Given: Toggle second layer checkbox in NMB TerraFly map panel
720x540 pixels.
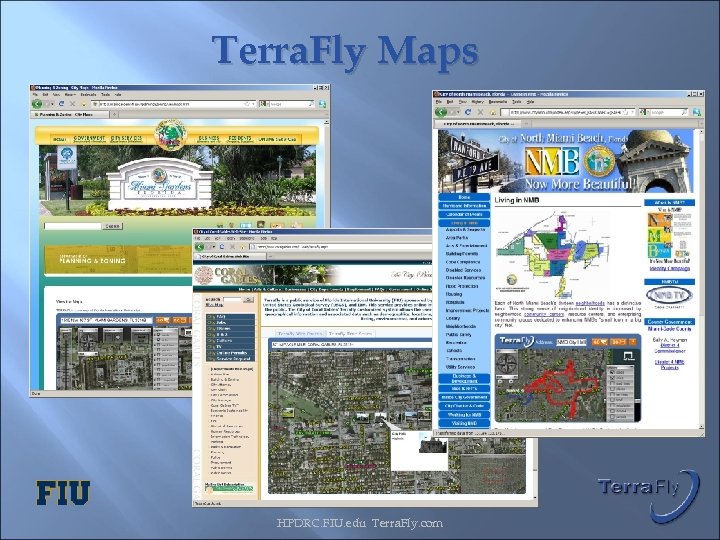Looking at the screenshot, I should (612, 378).
